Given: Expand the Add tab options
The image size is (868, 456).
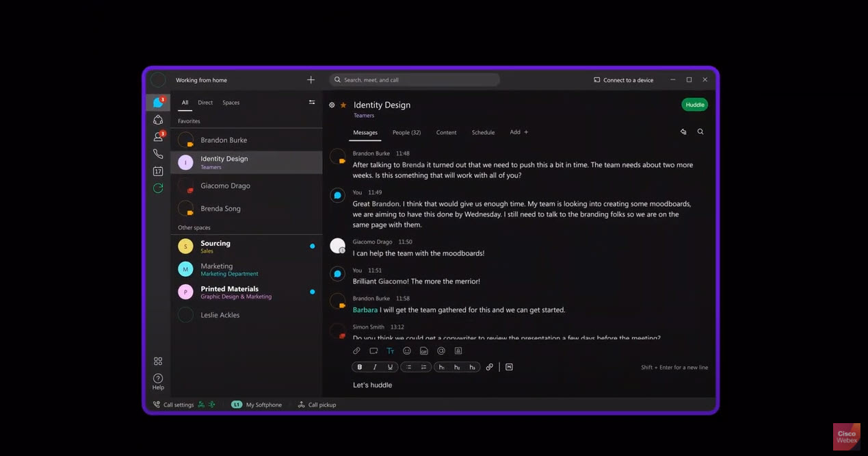Looking at the screenshot, I should 518,132.
